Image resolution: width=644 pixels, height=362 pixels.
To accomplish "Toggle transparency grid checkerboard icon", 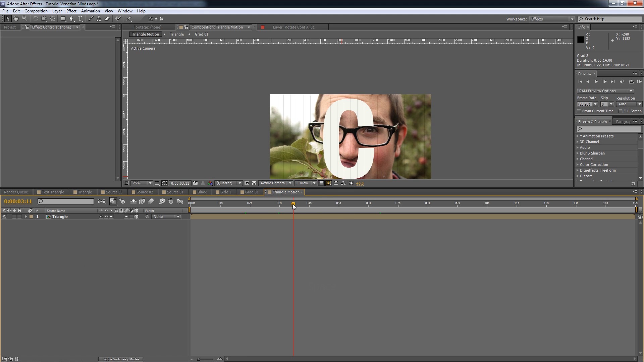I will 254,183.
